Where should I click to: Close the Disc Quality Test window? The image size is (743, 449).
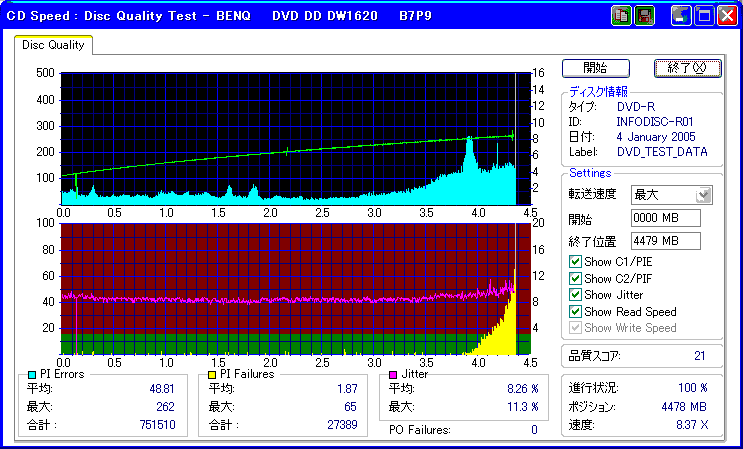point(727,16)
